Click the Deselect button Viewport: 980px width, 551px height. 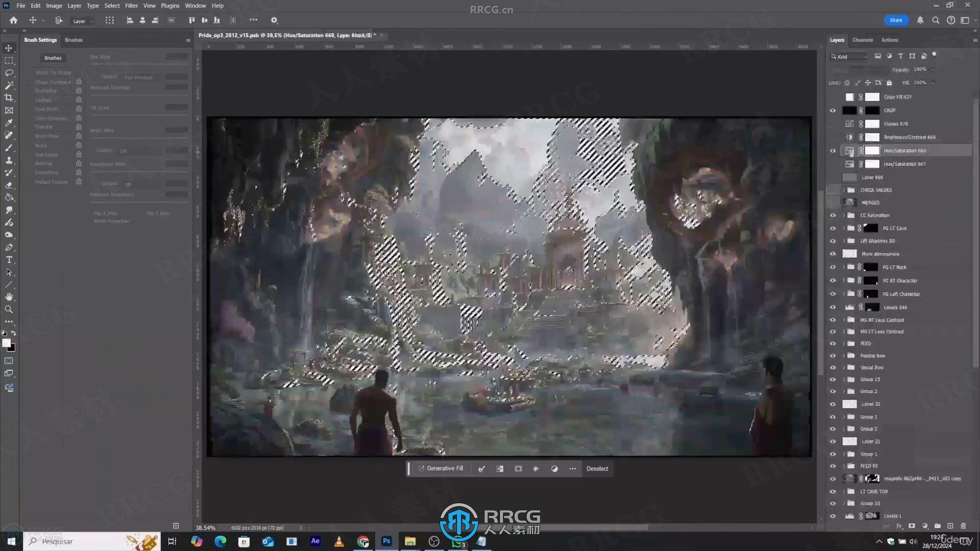597,468
